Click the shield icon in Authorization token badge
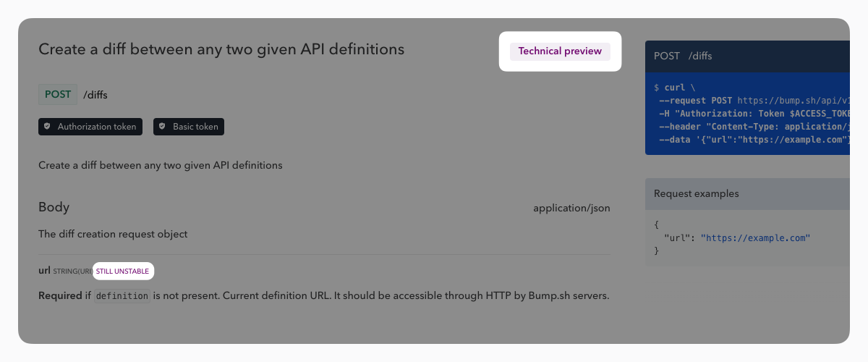Image resolution: width=868 pixels, height=362 pixels. coord(48,127)
